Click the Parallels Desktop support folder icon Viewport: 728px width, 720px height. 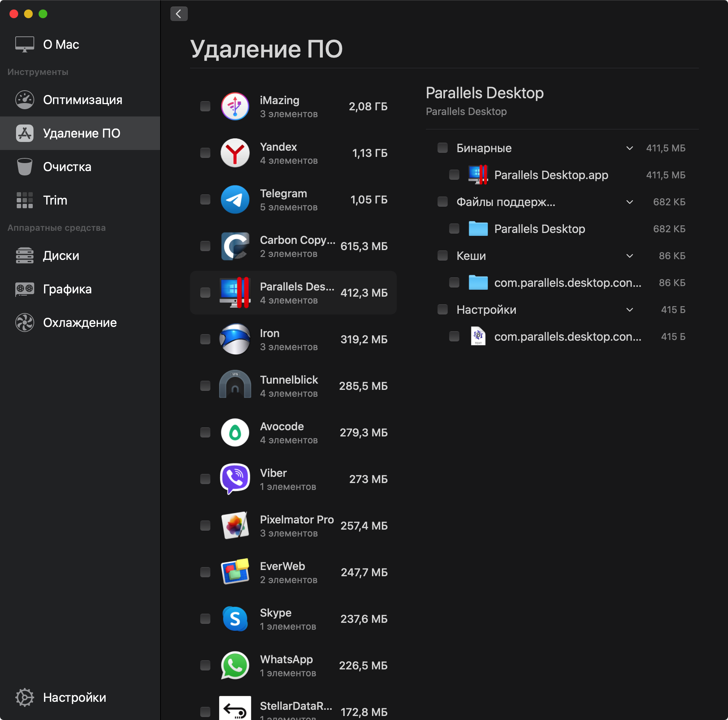click(478, 229)
